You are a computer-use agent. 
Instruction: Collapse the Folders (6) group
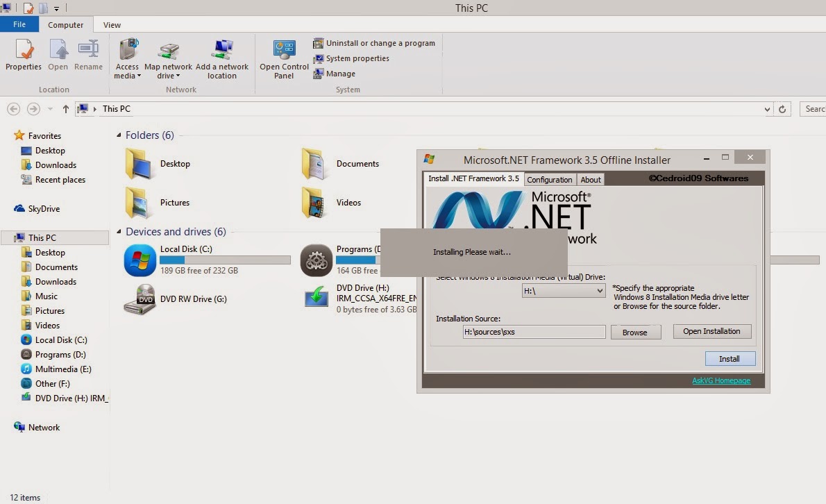click(119, 135)
